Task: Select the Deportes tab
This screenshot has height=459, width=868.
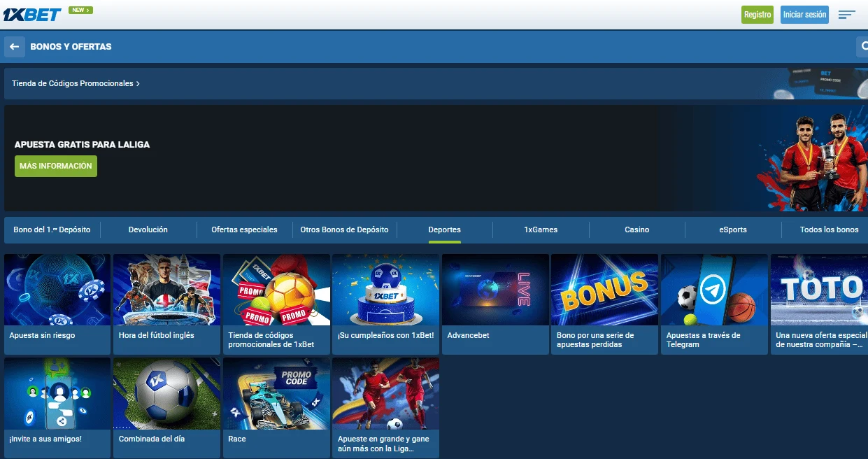Action: 445,229
